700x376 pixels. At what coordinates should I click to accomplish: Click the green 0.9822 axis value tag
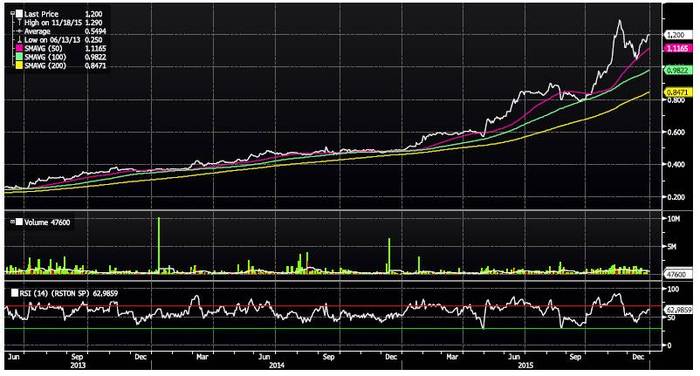pos(678,70)
